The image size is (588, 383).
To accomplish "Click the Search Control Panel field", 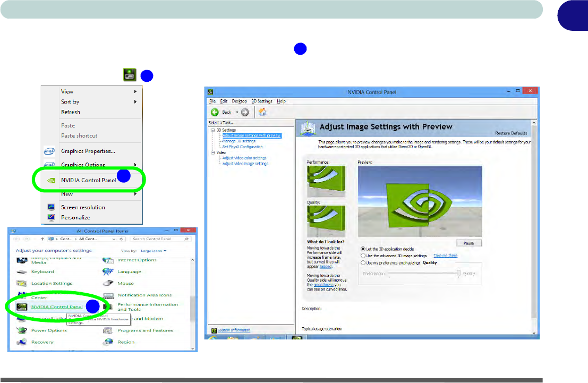I will (x=160, y=239).
